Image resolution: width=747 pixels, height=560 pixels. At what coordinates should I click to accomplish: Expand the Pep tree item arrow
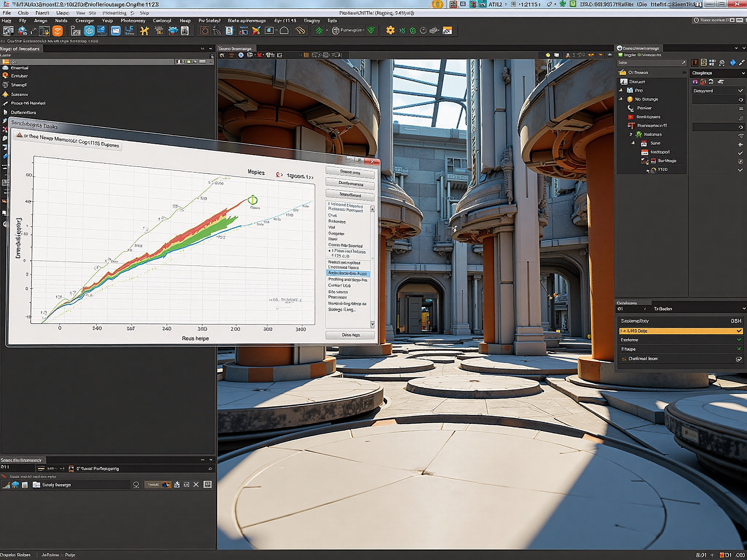pos(621,90)
